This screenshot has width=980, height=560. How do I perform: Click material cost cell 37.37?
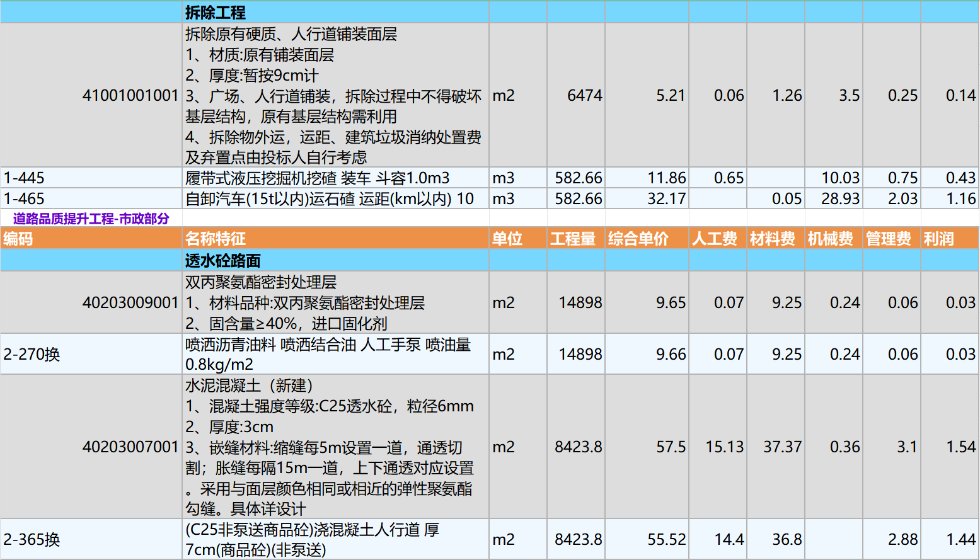pyautogui.click(x=776, y=447)
